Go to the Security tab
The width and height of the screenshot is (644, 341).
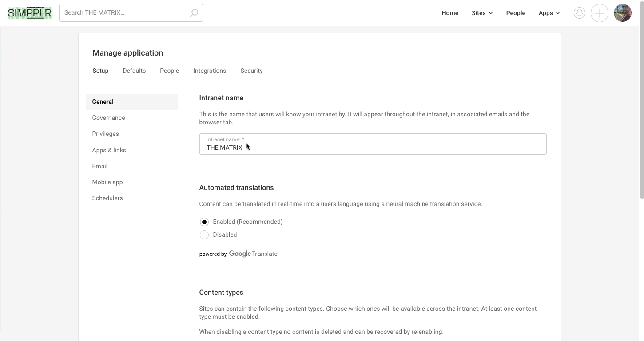[x=251, y=71]
